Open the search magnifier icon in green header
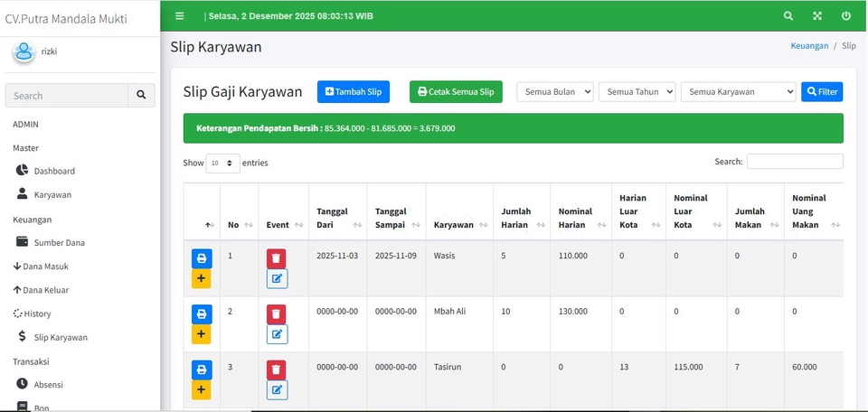868x412 pixels. pyautogui.click(x=788, y=16)
